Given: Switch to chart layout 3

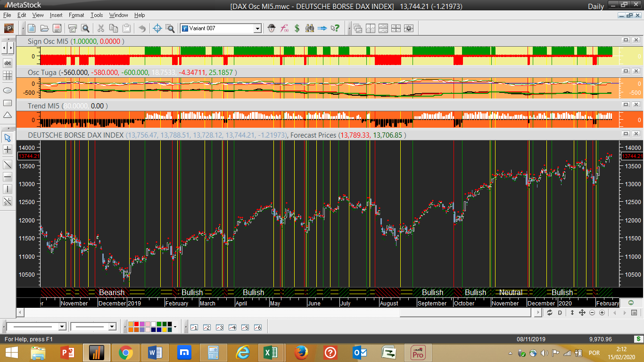Looking at the screenshot, I should pos(219,327).
